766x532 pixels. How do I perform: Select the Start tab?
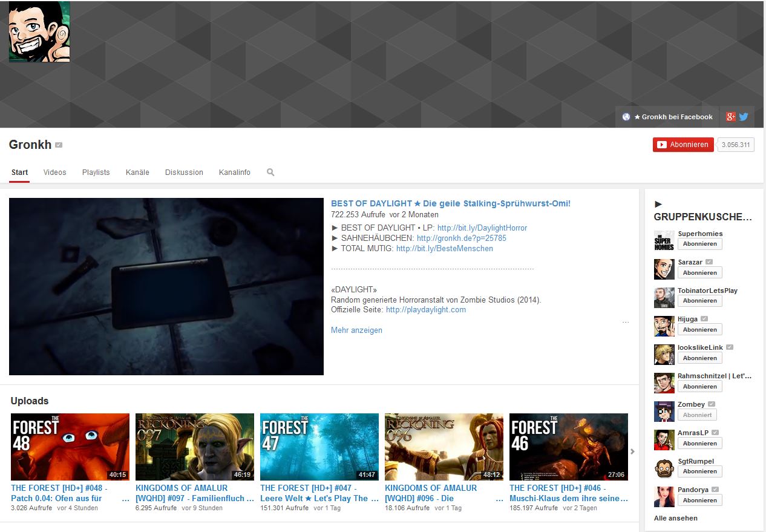(19, 172)
